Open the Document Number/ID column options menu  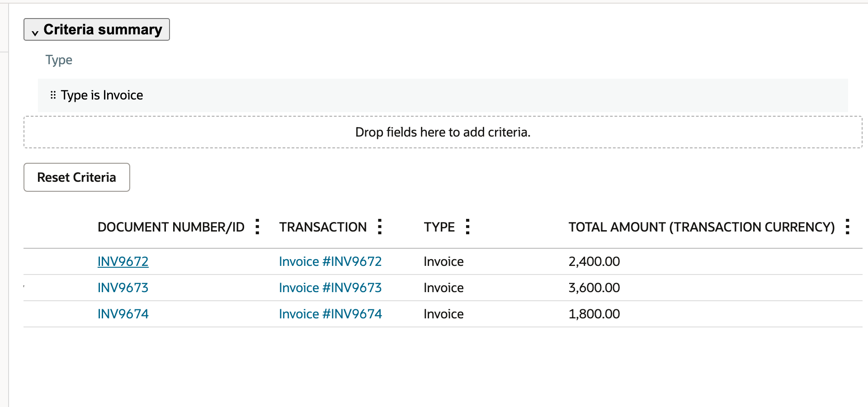coord(257,227)
